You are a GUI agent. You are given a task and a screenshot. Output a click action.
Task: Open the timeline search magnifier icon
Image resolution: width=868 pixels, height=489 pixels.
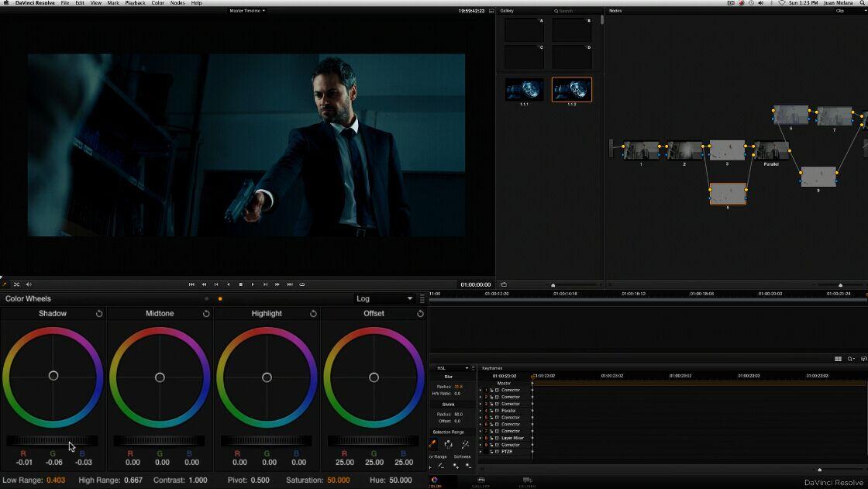[x=851, y=359]
